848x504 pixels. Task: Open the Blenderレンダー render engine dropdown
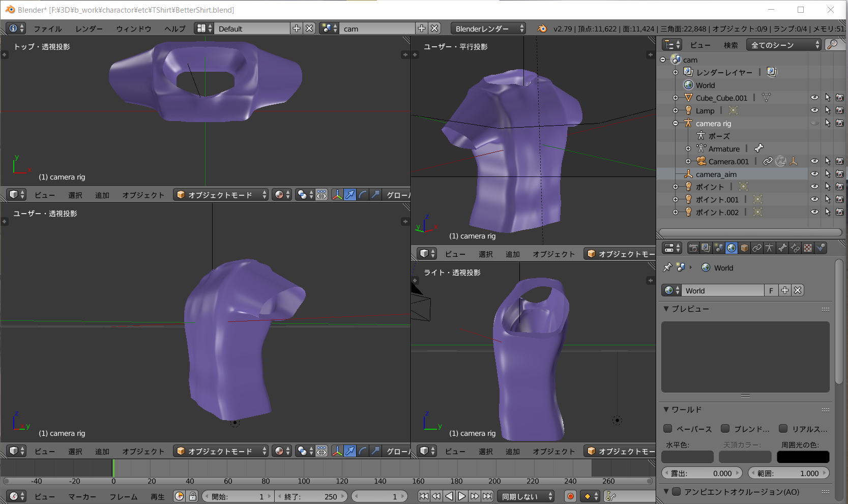[x=488, y=29]
